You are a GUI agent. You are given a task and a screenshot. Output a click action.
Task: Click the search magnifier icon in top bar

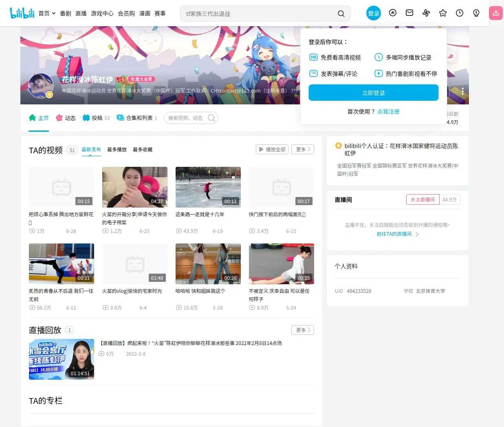click(x=341, y=13)
